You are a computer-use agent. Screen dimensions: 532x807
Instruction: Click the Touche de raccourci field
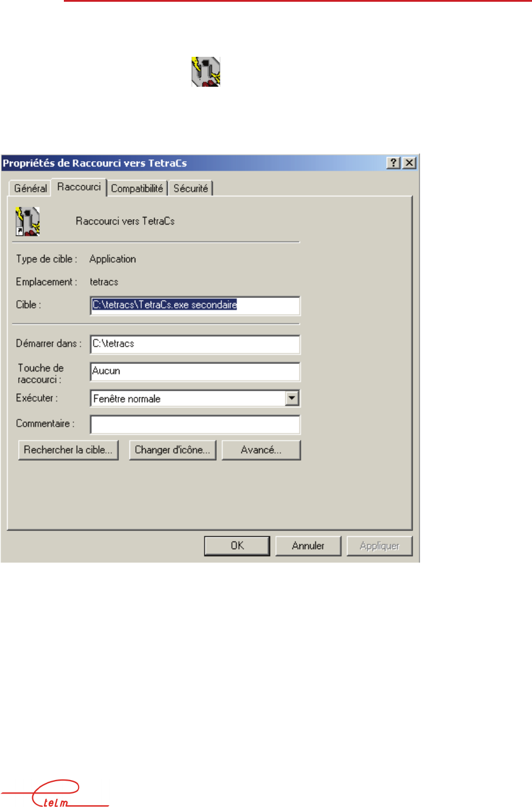(195, 372)
